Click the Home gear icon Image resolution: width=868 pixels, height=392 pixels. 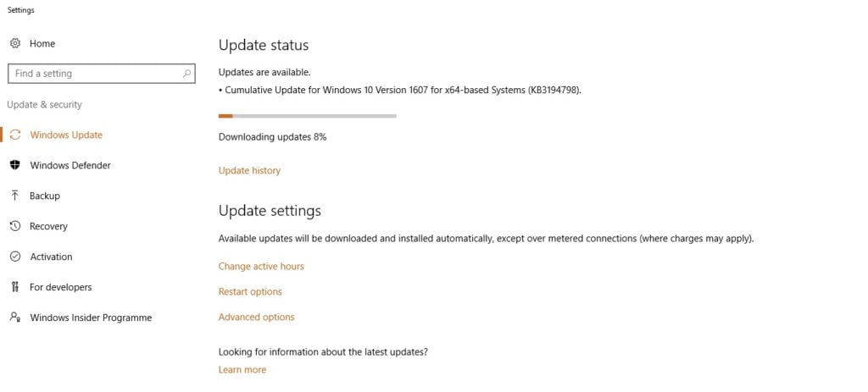click(14, 43)
